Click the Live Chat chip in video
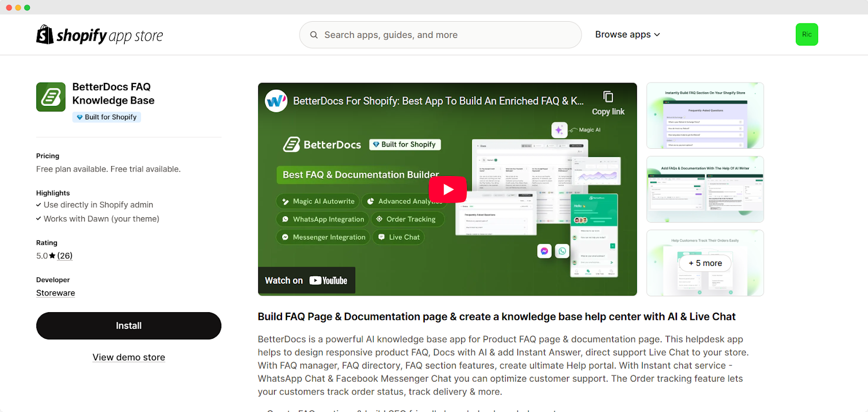The image size is (868, 412). [399, 237]
